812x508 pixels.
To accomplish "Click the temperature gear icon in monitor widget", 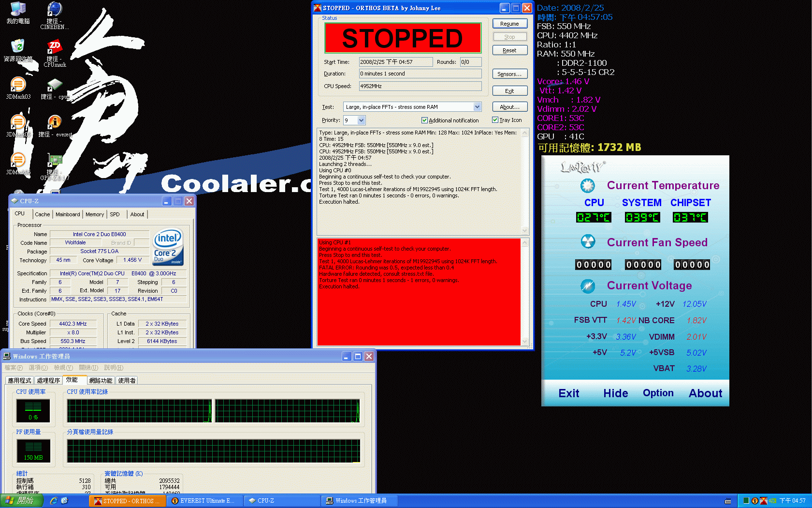I will point(588,185).
